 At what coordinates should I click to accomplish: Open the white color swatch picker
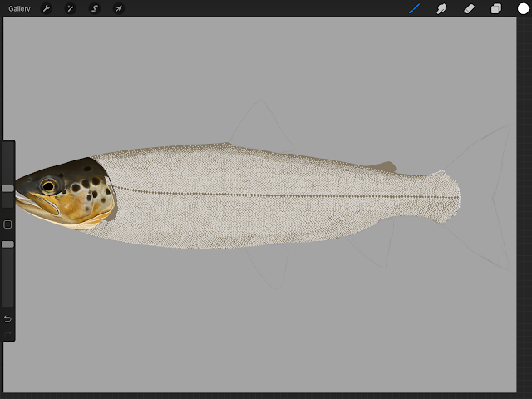523,8
